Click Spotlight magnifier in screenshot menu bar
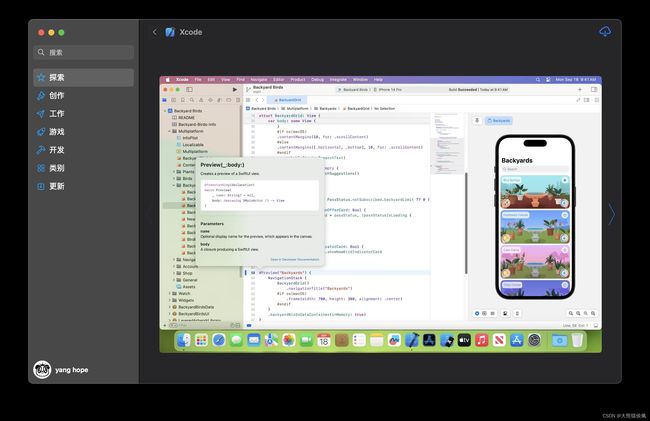The image size is (650, 421). tap(538, 80)
